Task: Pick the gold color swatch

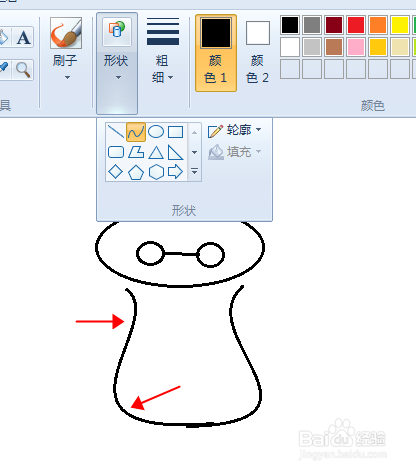Action: point(378,47)
